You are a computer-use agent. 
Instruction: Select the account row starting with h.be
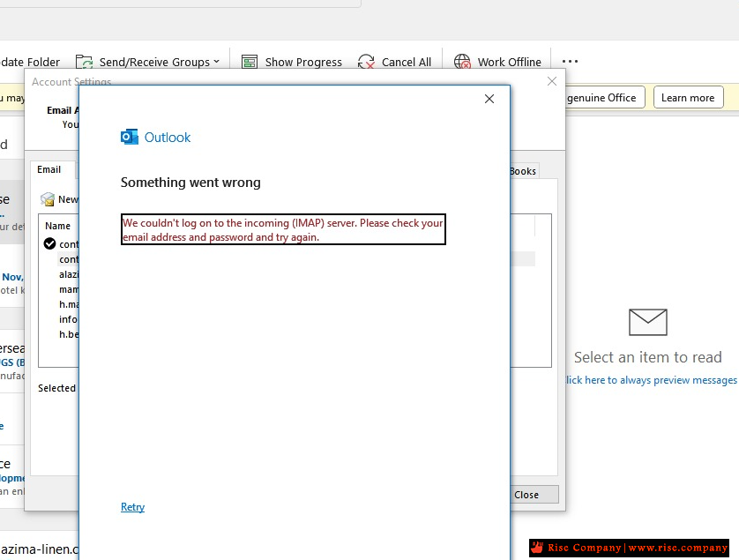pyautogui.click(x=69, y=335)
